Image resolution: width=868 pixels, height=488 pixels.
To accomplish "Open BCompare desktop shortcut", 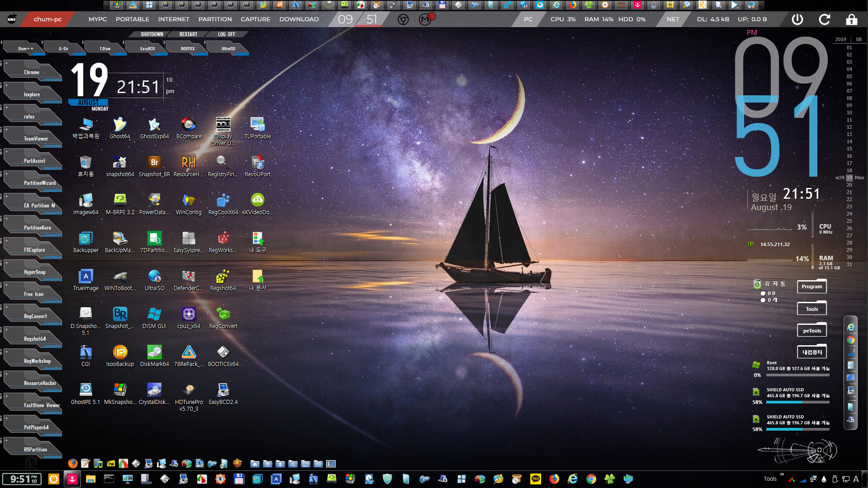I will tap(189, 128).
